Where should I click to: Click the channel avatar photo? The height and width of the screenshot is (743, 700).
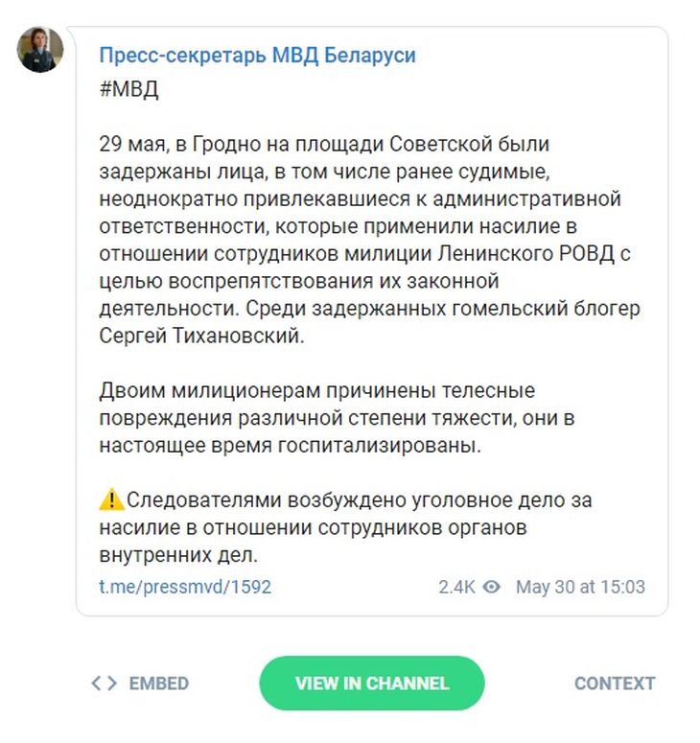pos(40,50)
